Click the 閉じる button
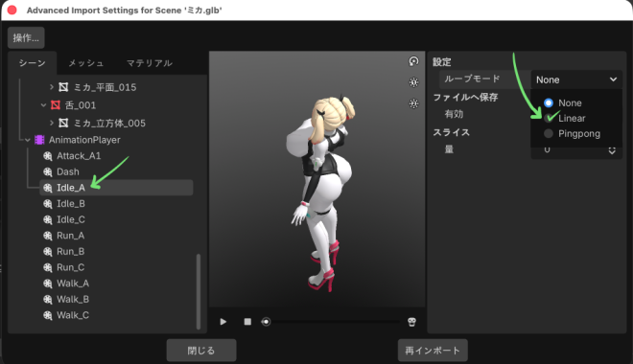 click(201, 351)
